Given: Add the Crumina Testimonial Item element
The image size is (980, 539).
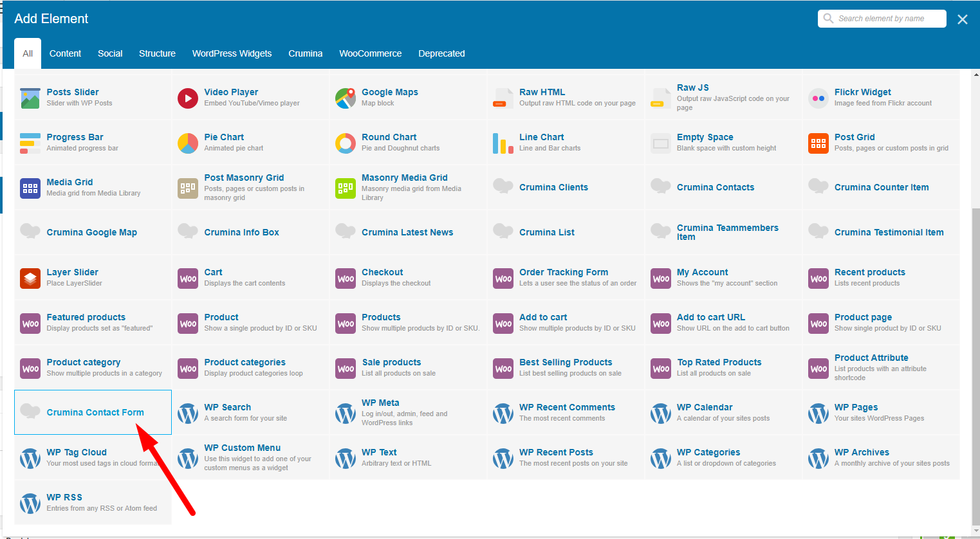Looking at the screenshot, I should tap(881, 232).
